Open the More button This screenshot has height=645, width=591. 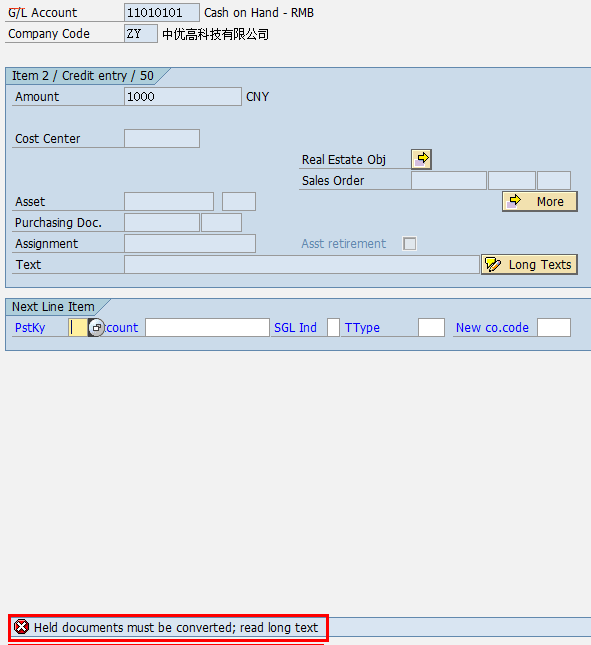coord(540,202)
